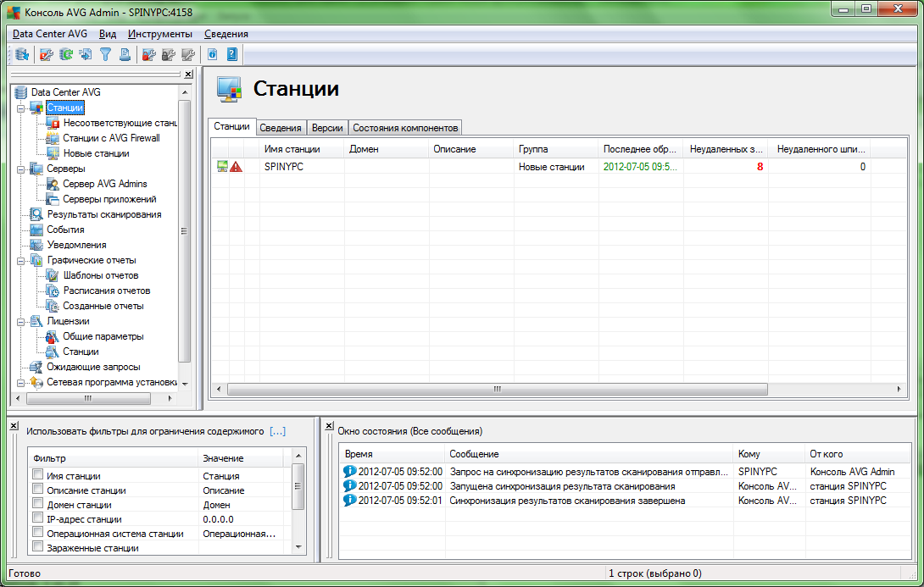Screen dimensions: 924x587
Task: Click the Data Center AVG database icon in tree
Action: coord(21,92)
